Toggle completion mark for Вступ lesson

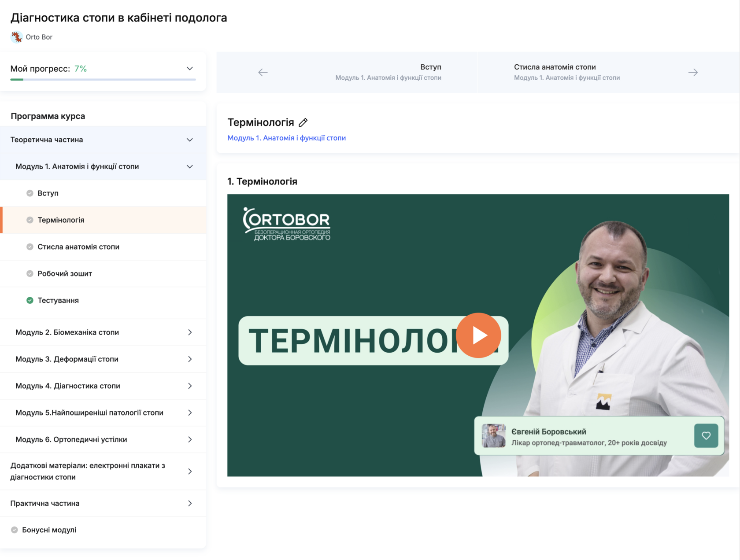coord(30,193)
